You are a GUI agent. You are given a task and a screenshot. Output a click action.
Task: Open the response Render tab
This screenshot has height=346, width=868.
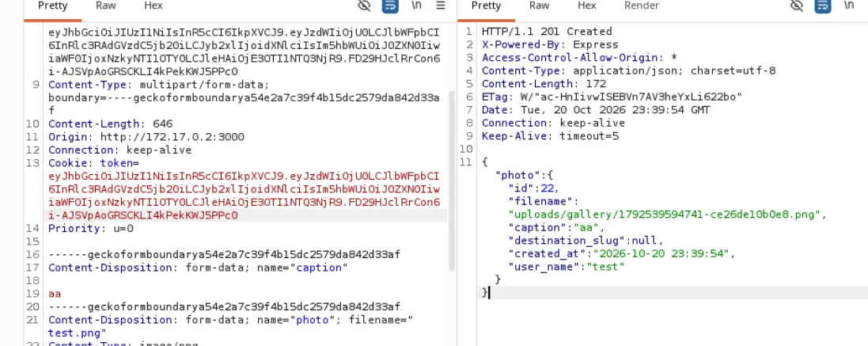point(642,6)
